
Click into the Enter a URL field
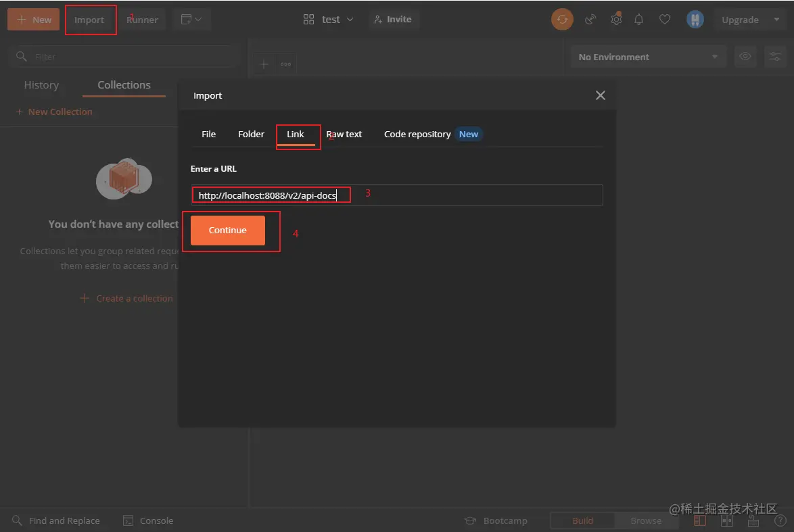(396, 195)
